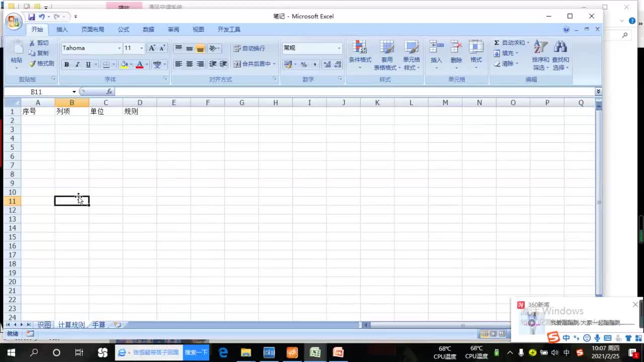Screen dimensions: 644x362
Task: Apply the cell borders button
Action: [106, 64]
